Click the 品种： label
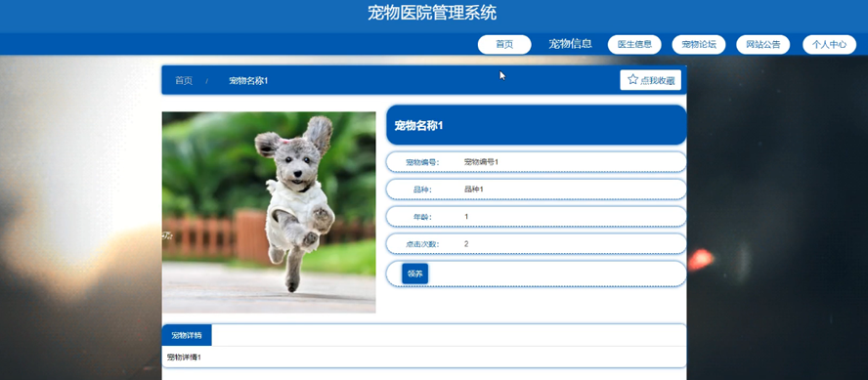The width and height of the screenshot is (868, 380). [x=422, y=190]
